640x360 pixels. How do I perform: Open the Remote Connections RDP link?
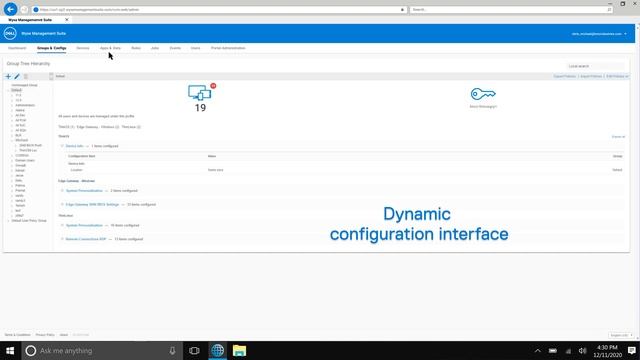coord(86,239)
